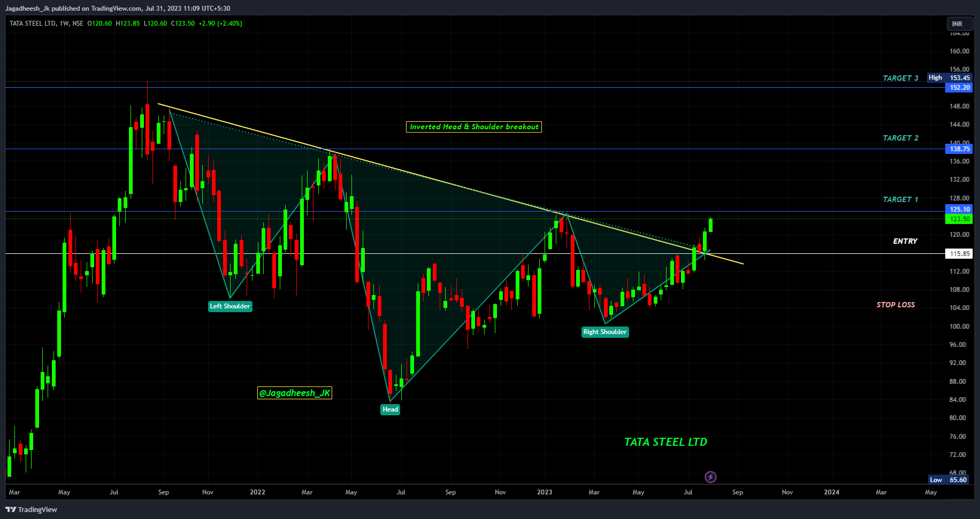Click the '2022' label on time axis
The width and height of the screenshot is (980, 519).
coord(257,492)
